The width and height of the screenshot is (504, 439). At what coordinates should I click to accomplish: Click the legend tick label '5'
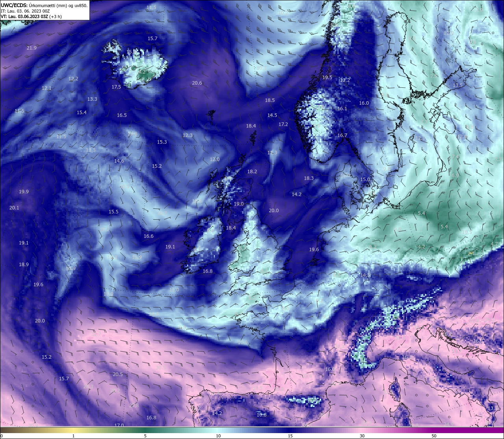click(145, 436)
